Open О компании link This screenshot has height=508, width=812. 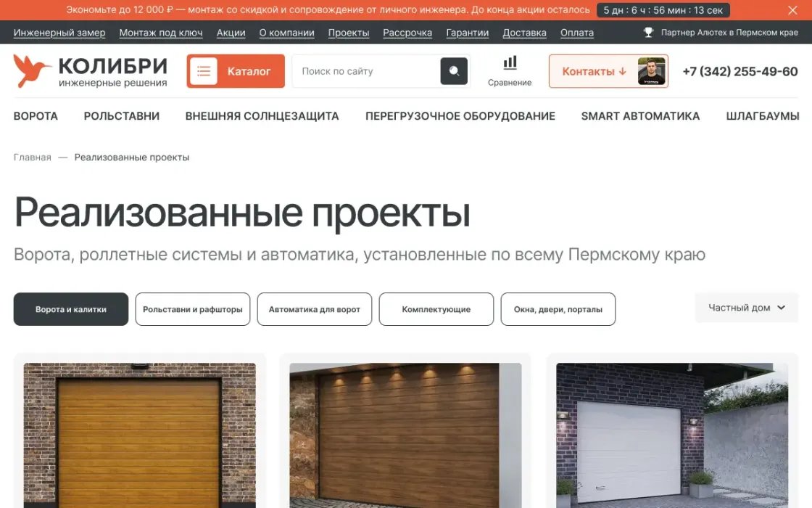click(x=287, y=33)
